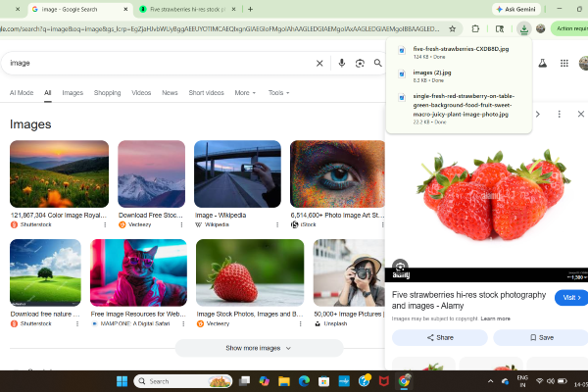Switch to the Videos tab
This screenshot has width=588, height=392.
click(x=141, y=93)
